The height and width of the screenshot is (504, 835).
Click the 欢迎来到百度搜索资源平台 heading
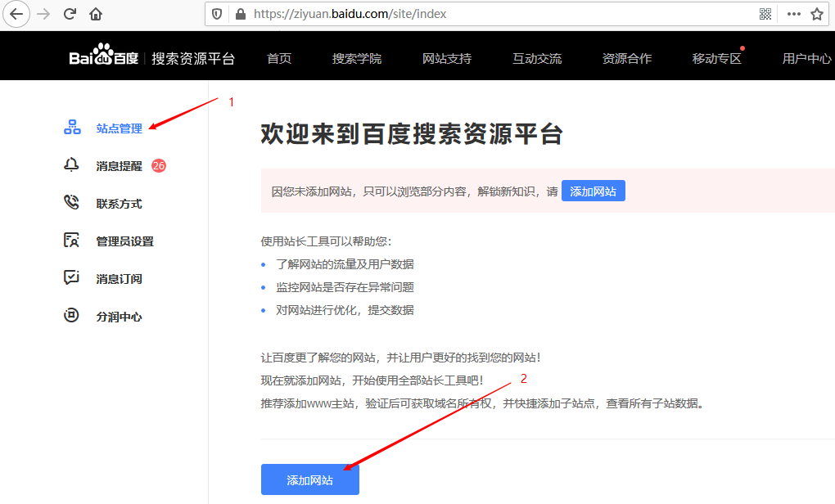(x=412, y=133)
